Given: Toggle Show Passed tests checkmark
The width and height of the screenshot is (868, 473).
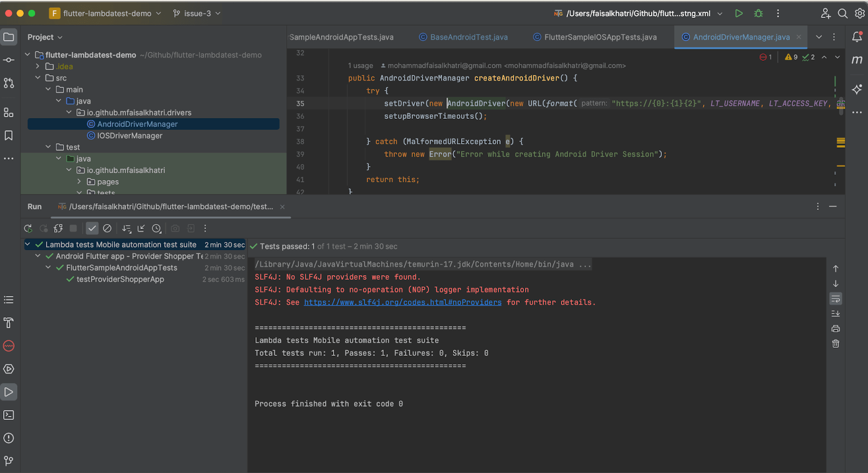Looking at the screenshot, I should click(92, 228).
